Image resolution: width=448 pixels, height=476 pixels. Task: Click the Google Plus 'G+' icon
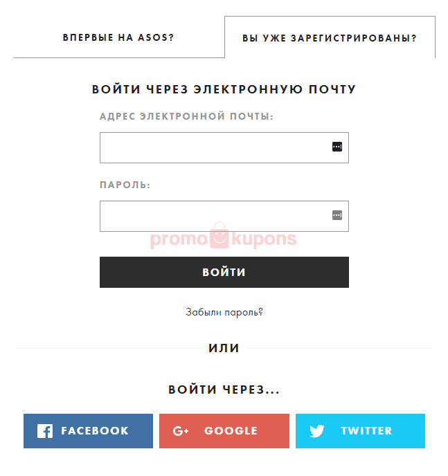click(181, 431)
